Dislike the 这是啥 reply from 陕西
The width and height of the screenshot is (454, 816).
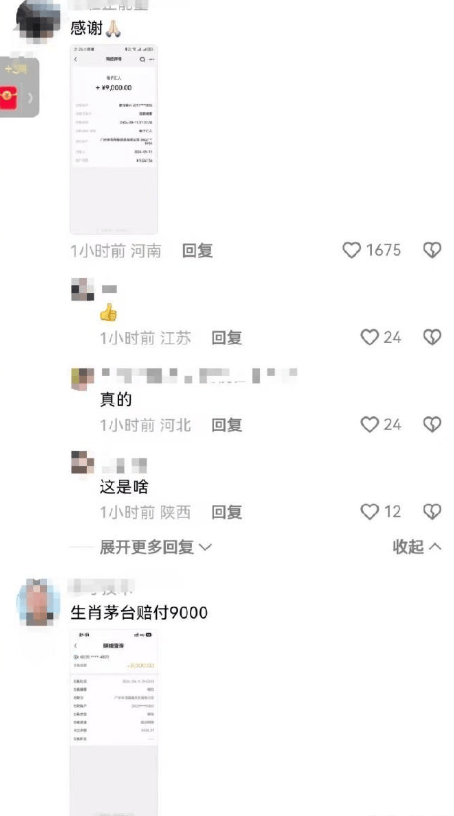(432, 512)
